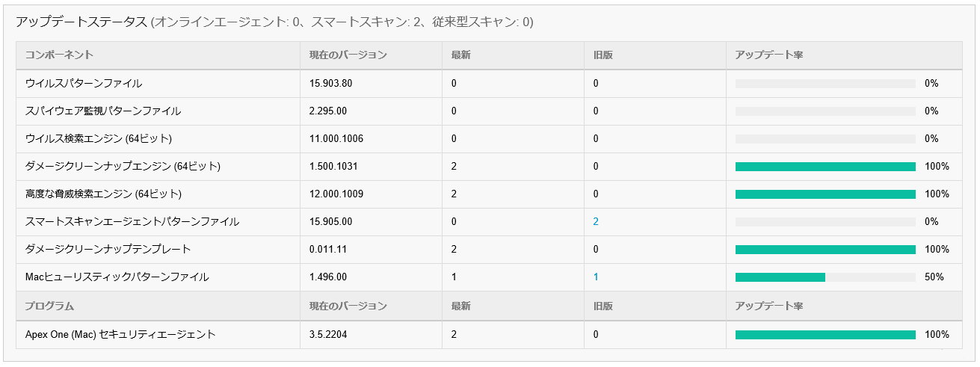Open outdated count link for Macヒューリスティックパターンファイル
Image resolution: width=980 pixels, height=367 pixels.
[x=596, y=277]
